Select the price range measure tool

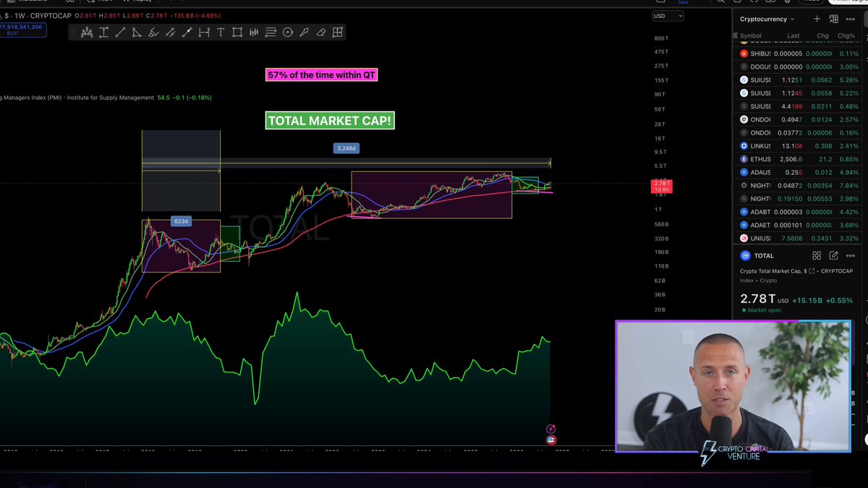(x=103, y=32)
